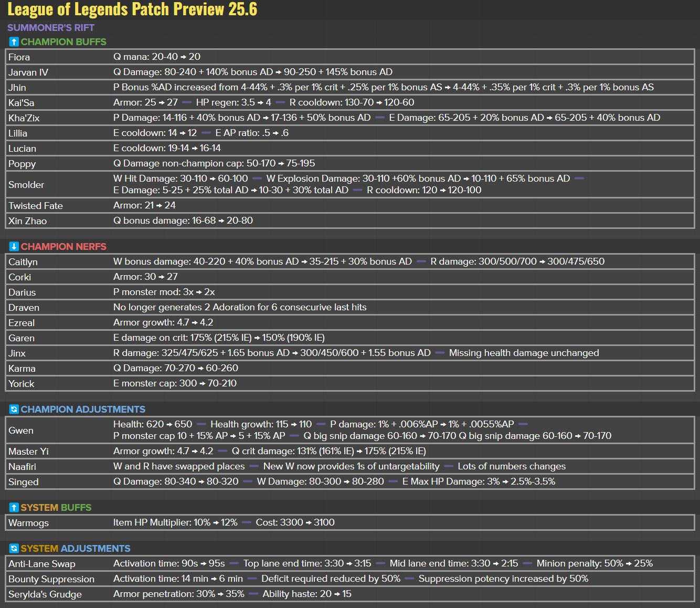Click the Draven champion label
The width and height of the screenshot is (700, 608).
coord(24,308)
